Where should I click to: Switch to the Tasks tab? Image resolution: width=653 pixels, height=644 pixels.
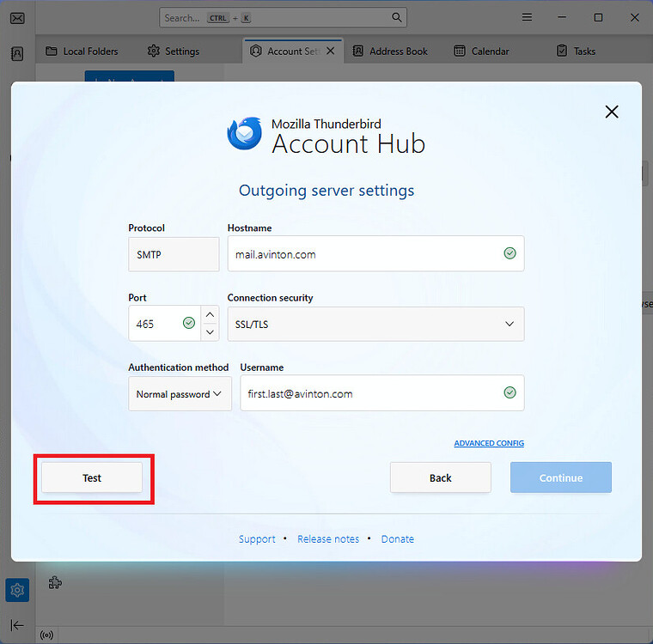click(x=577, y=52)
